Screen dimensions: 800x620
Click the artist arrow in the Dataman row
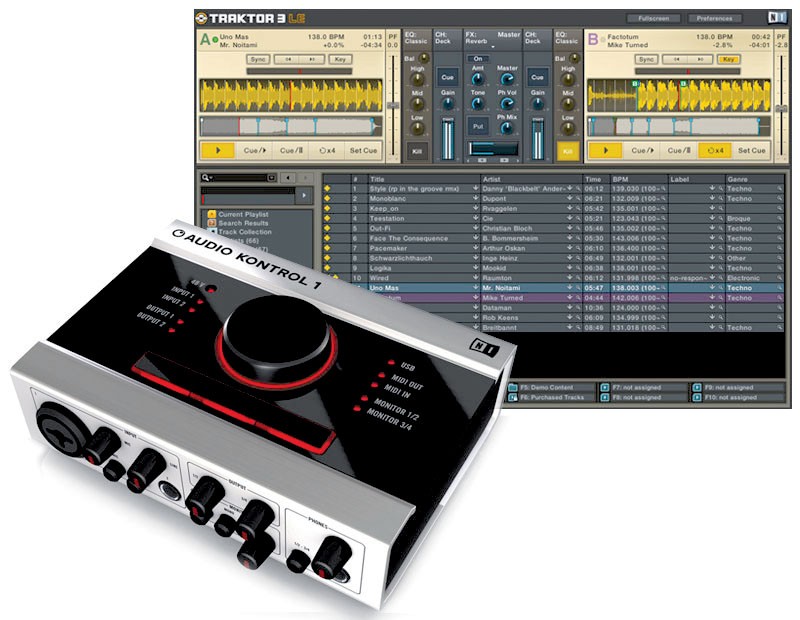tap(569, 308)
